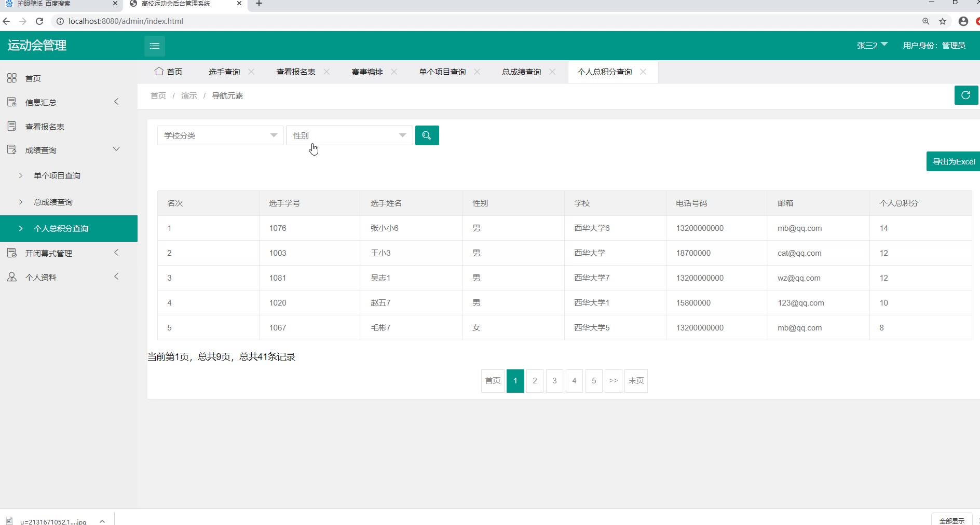Image resolution: width=980 pixels, height=525 pixels.
Task: Open the 学校分类 dropdown
Action: 220,135
